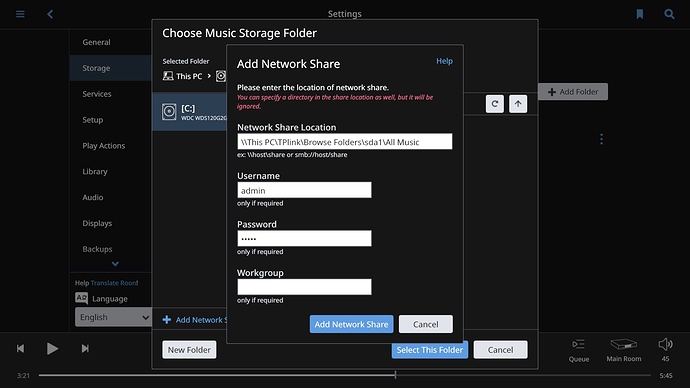Click the Translate Roon link
The image size is (690, 388).
114,283
